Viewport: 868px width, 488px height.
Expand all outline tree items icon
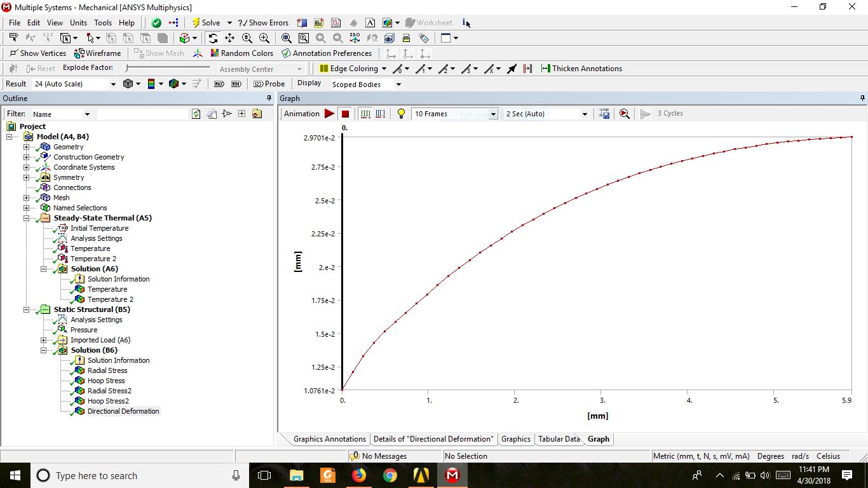[x=241, y=114]
